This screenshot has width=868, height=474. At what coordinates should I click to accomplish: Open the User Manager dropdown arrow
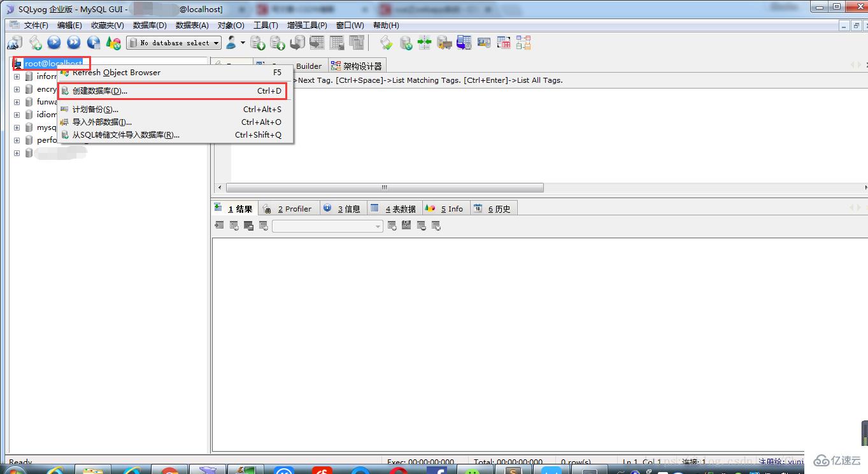click(x=243, y=43)
